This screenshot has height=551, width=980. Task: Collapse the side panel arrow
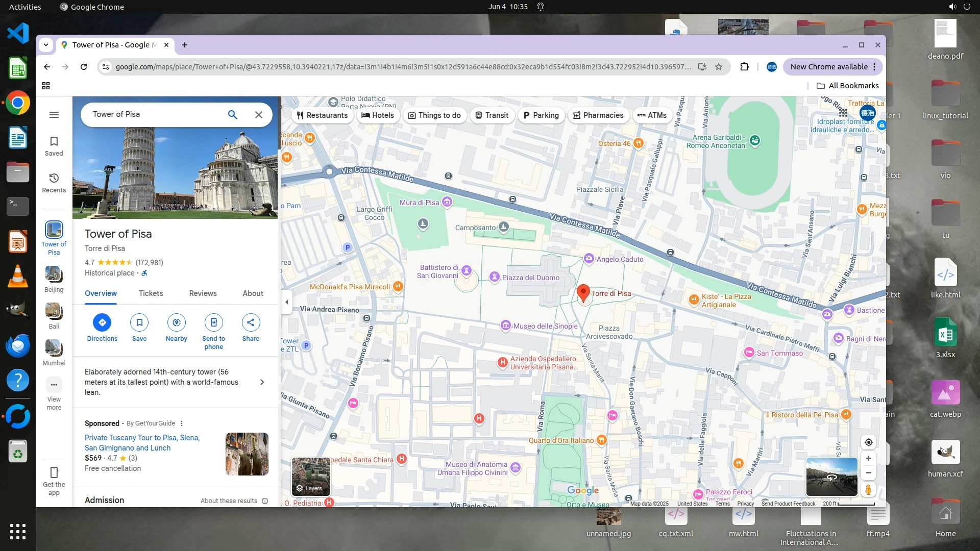tap(286, 302)
